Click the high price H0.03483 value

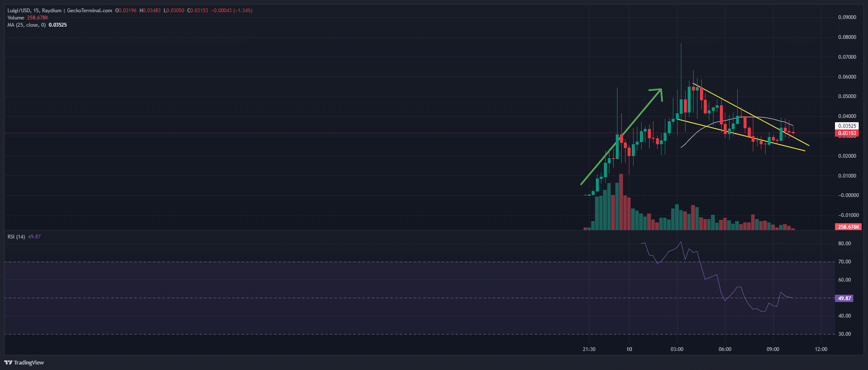click(x=150, y=11)
